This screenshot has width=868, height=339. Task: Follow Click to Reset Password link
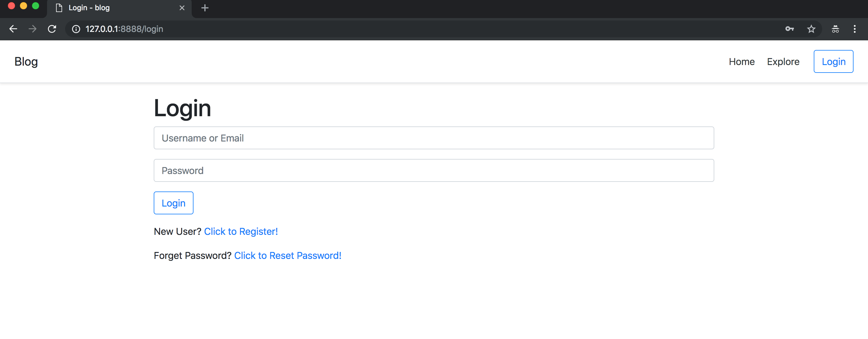click(x=288, y=256)
